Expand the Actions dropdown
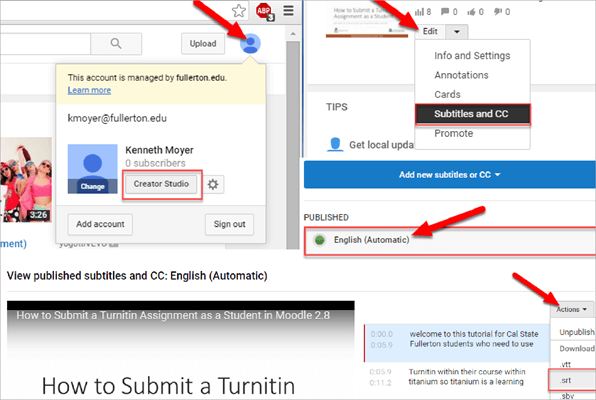Image resolution: width=596 pixels, height=400 pixels. point(572,310)
